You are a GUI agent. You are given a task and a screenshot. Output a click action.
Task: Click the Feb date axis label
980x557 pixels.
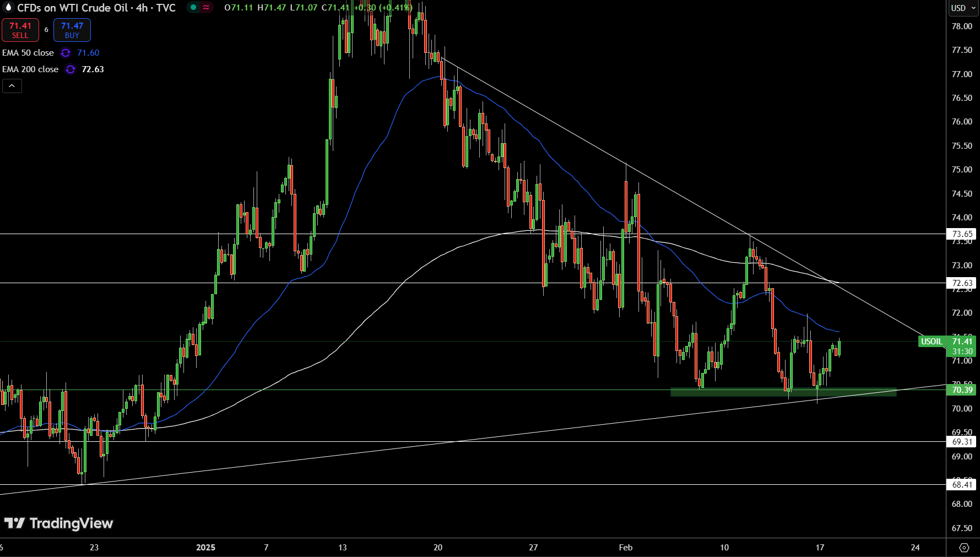point(626,548)
